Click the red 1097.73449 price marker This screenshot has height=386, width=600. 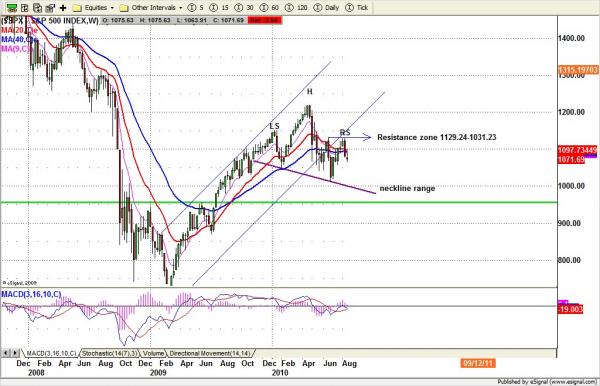pyautogui.click(x=577, y=150)
